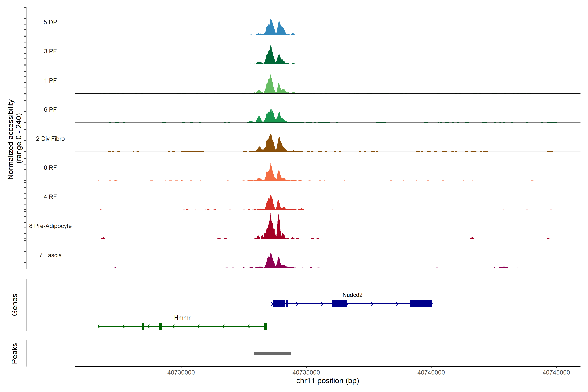Click the 3 PF track label

50,51
